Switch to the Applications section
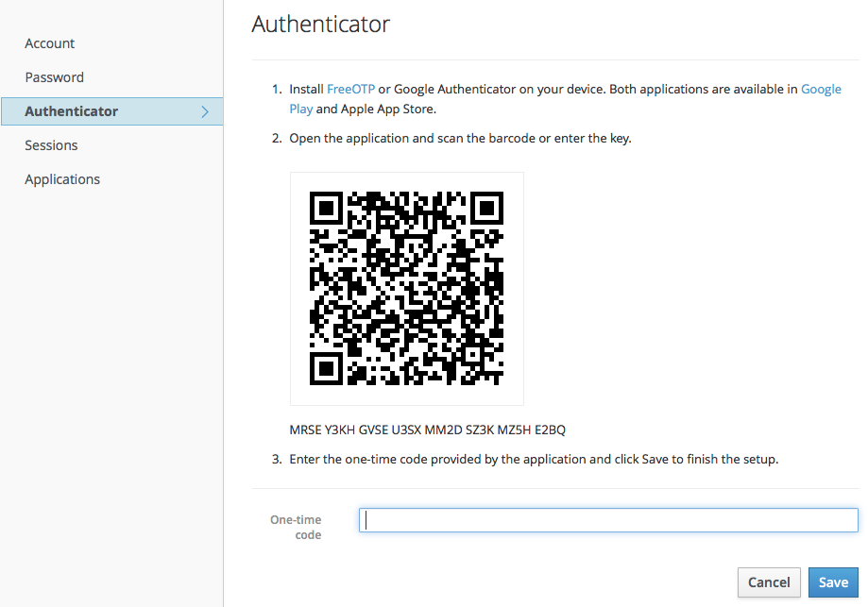868x607 pixels. click(62, 179)
